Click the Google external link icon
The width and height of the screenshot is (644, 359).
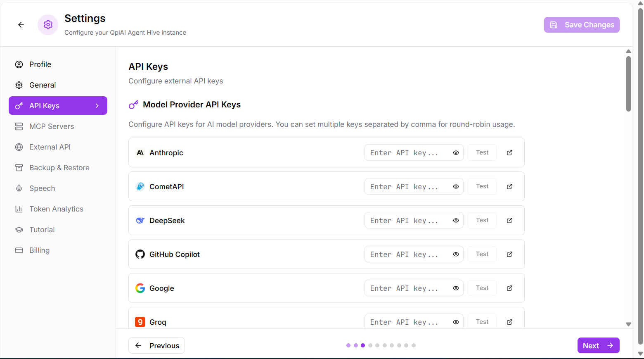point(510,288)
